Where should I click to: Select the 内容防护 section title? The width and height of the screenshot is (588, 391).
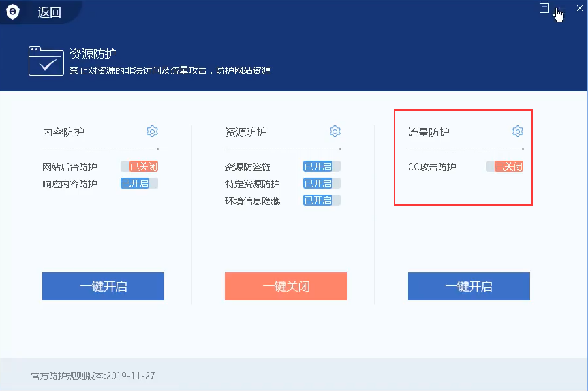pos(63,132)
